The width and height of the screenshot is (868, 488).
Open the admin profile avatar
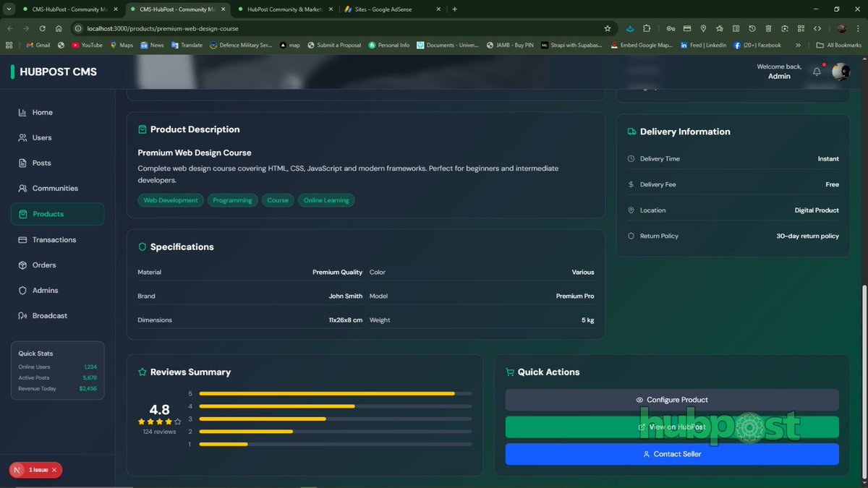[x=841, y=72]
